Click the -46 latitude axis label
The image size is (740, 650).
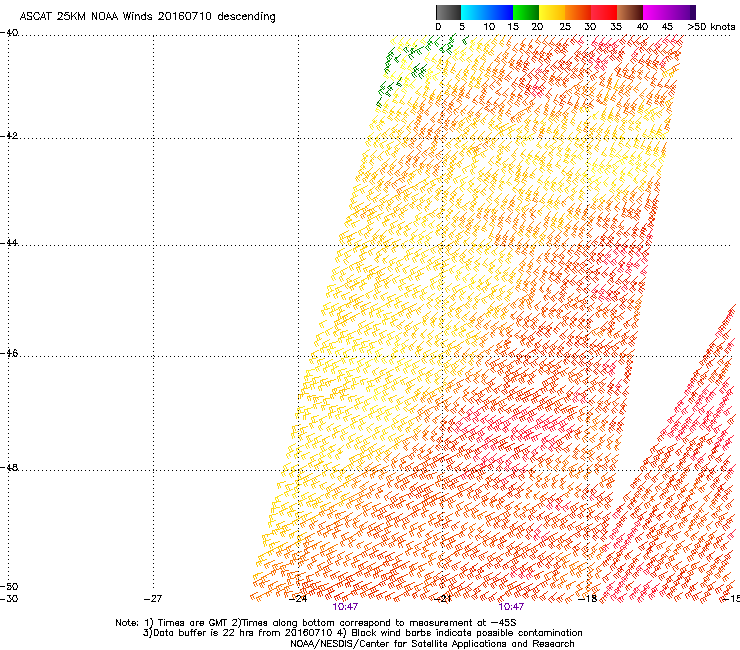pyautogui.click(x=10, y=354)
